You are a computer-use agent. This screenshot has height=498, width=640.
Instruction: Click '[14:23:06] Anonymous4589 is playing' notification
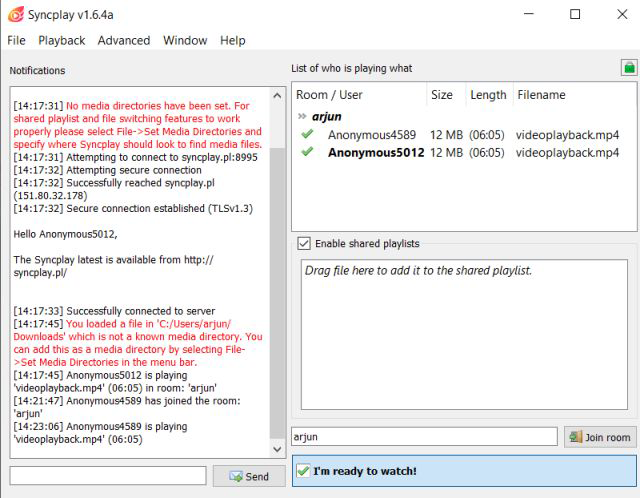click(100, 433)
